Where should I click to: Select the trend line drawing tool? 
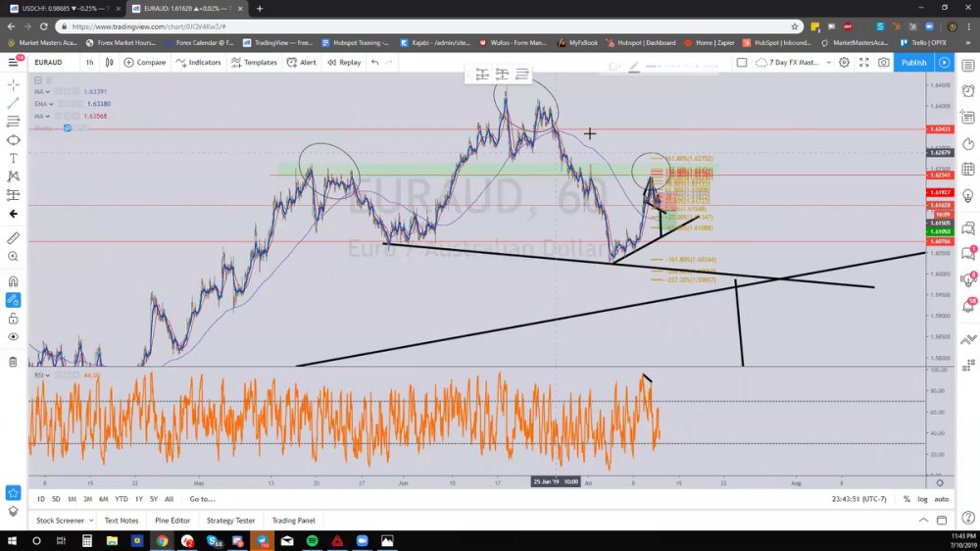13,103
